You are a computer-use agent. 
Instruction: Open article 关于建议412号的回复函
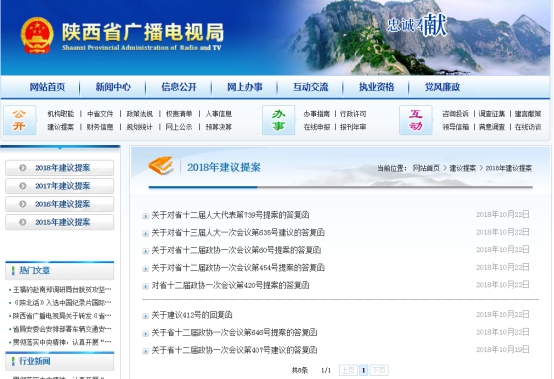tap(192, 315)
